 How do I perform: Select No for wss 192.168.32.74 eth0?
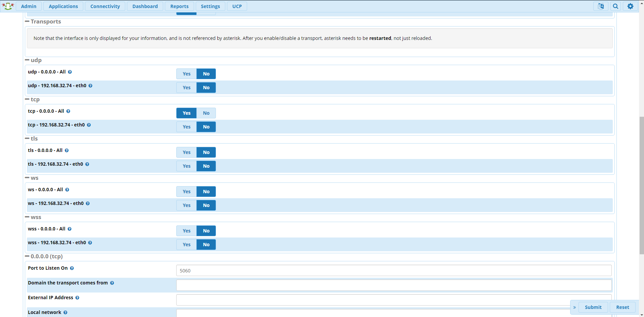pyautogui.click(x=206, y=245)
